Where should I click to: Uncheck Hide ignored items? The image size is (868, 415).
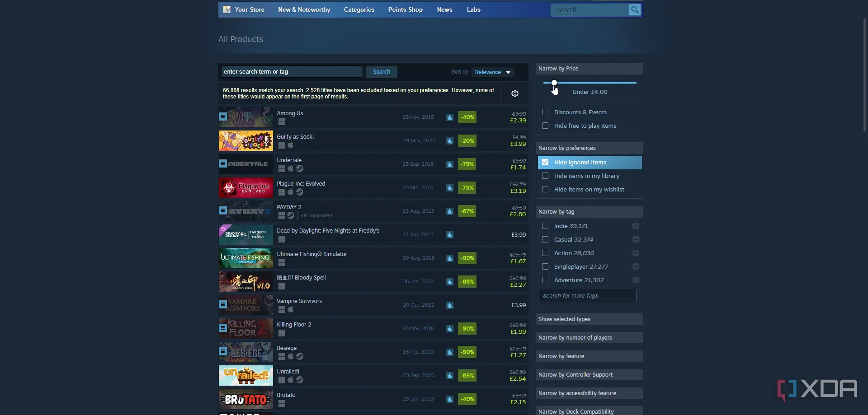545,162
